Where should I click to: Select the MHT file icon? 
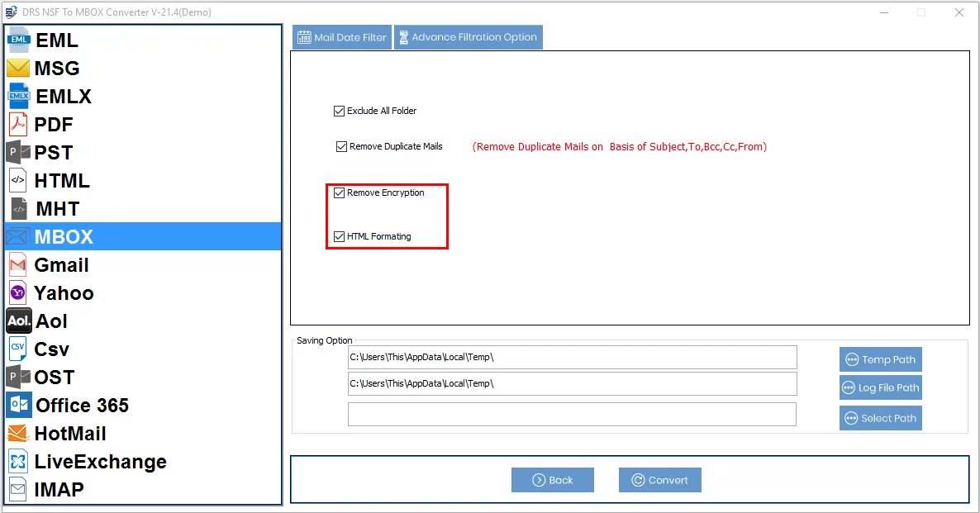tap(19, 209)
